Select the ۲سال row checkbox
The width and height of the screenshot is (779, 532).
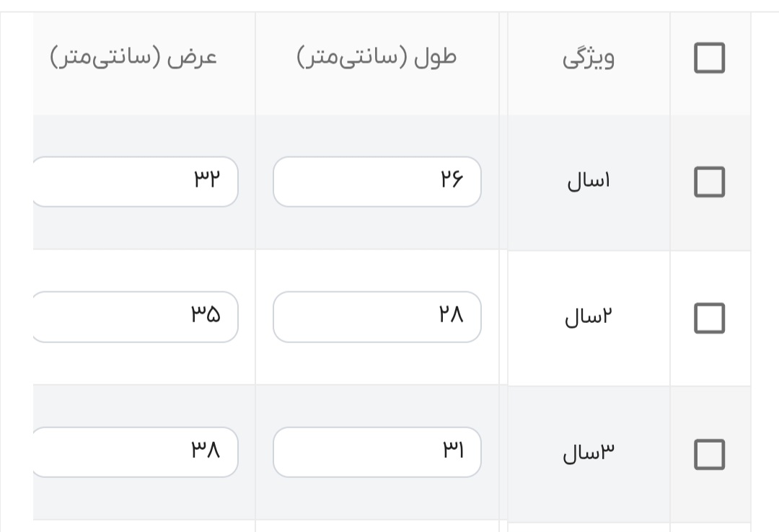[x=709, y=318]
